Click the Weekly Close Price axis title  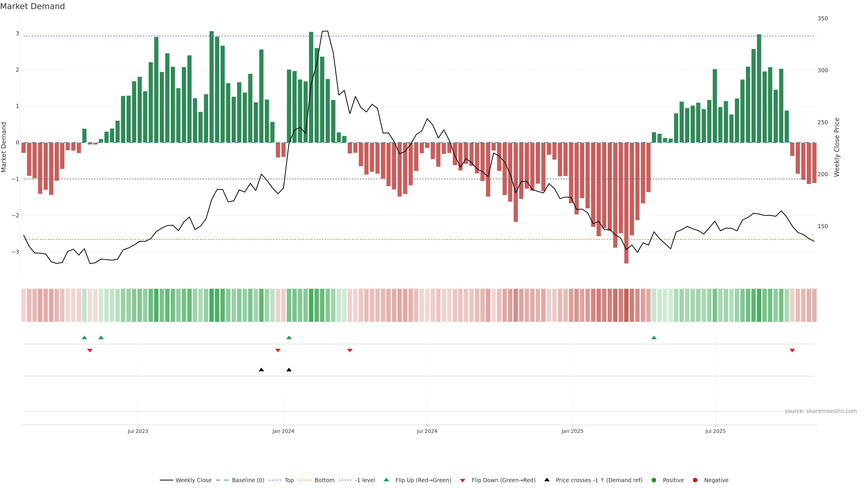click(837, 147)
